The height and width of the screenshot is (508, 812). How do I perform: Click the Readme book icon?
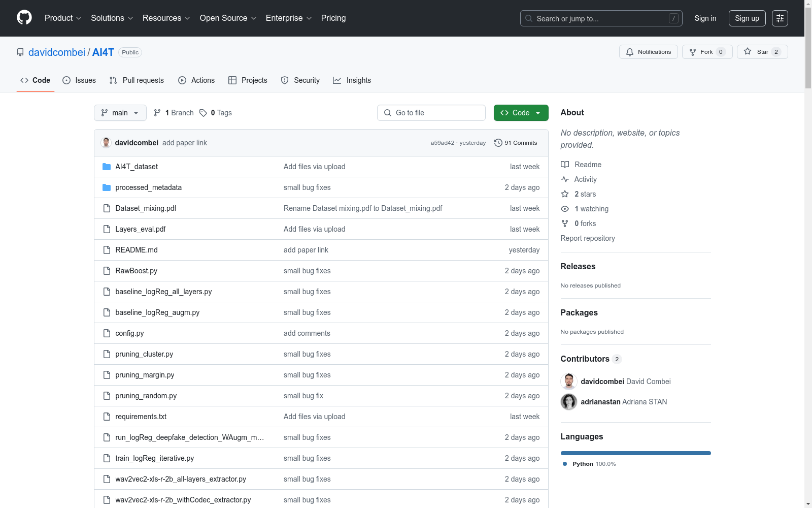(x=565, y=165)
